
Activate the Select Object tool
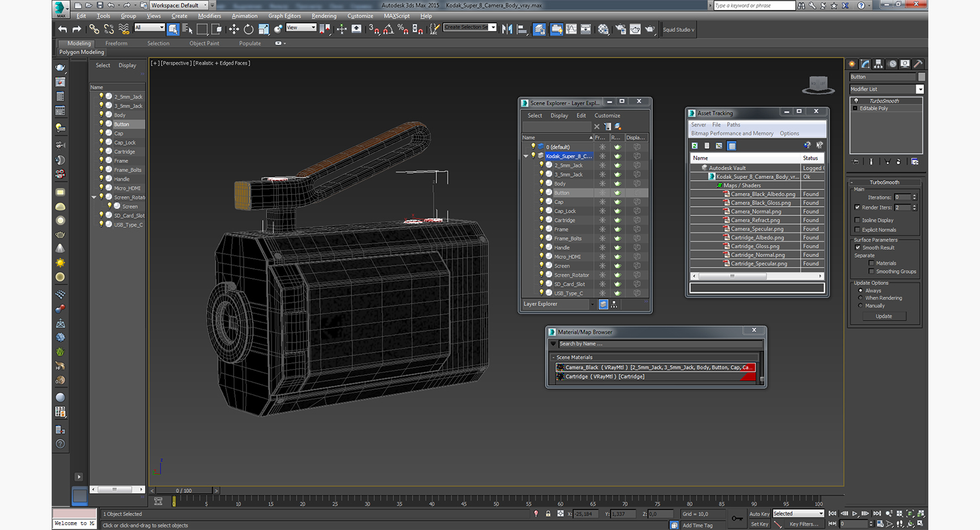(x=173, y=29)
